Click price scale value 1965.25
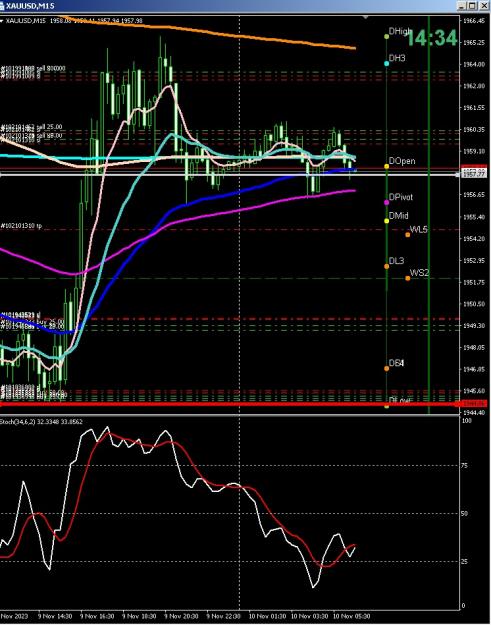 coord(474,42)
